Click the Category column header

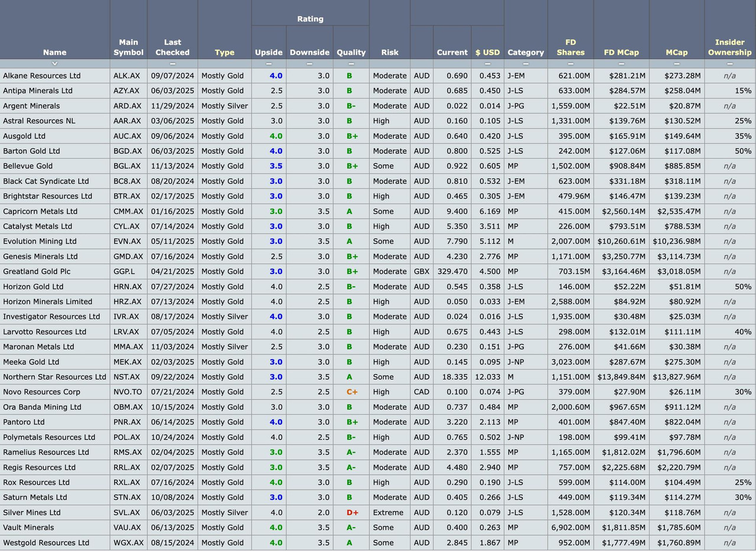526,52
